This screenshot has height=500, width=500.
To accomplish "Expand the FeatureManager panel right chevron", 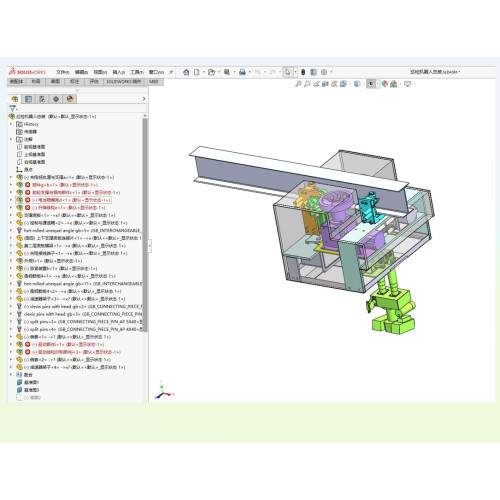I will pyautogui.click(x=144, y=99).
